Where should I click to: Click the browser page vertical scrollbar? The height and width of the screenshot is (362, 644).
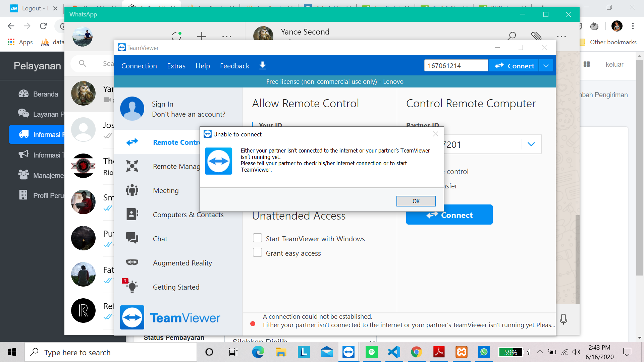pos(640,168)
